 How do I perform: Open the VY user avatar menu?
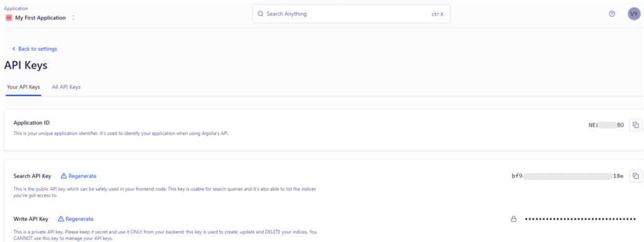click(x=634, y=14)
